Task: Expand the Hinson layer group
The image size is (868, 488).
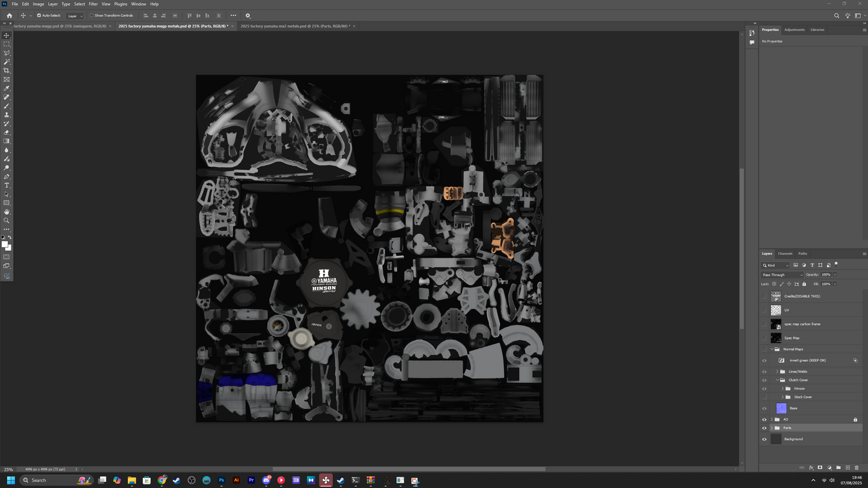Action: 783,389
